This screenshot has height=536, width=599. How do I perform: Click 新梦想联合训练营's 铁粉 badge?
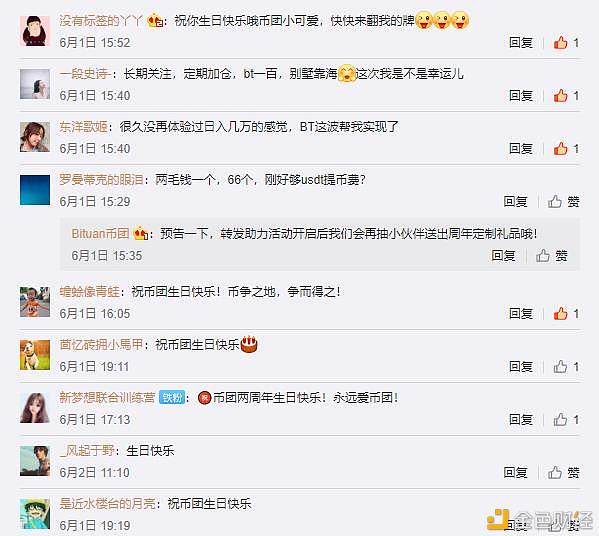point(172,398)
